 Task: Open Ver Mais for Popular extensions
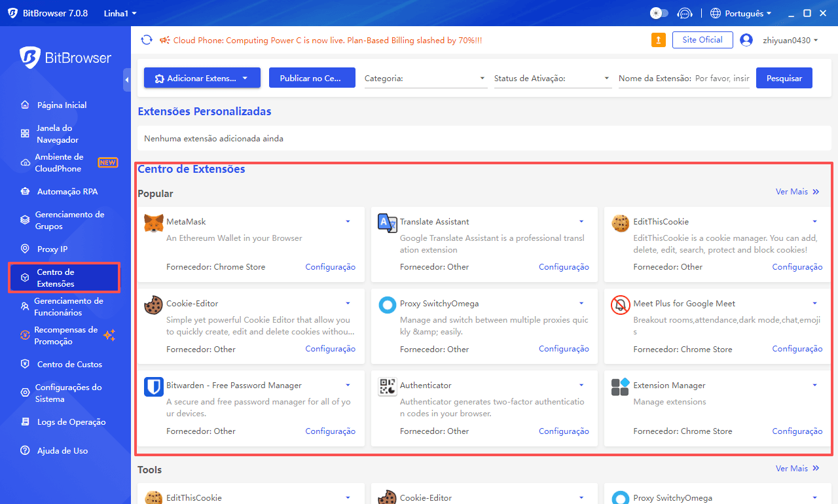coord(797,192)
